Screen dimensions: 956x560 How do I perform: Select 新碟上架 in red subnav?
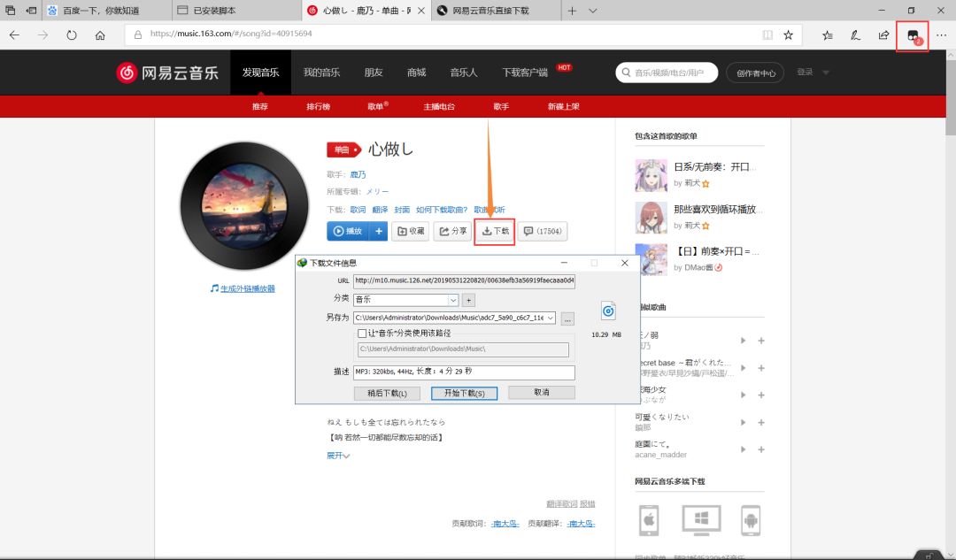point(563,107)
